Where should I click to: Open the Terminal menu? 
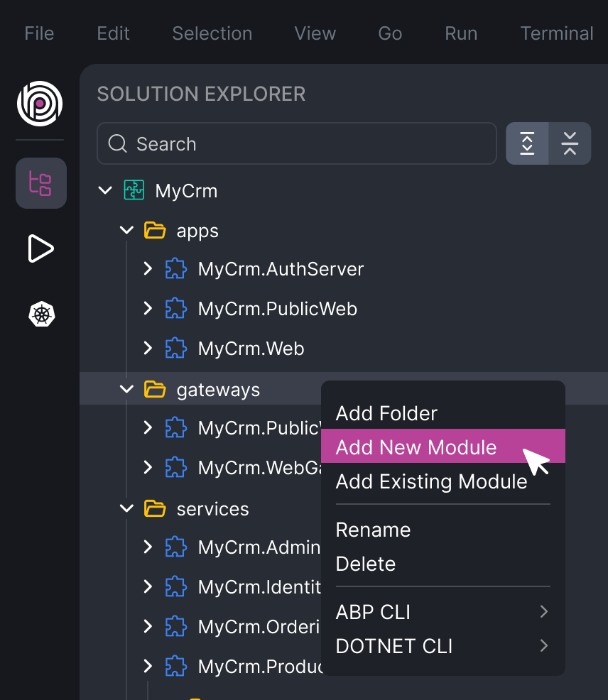pos(557,33)
